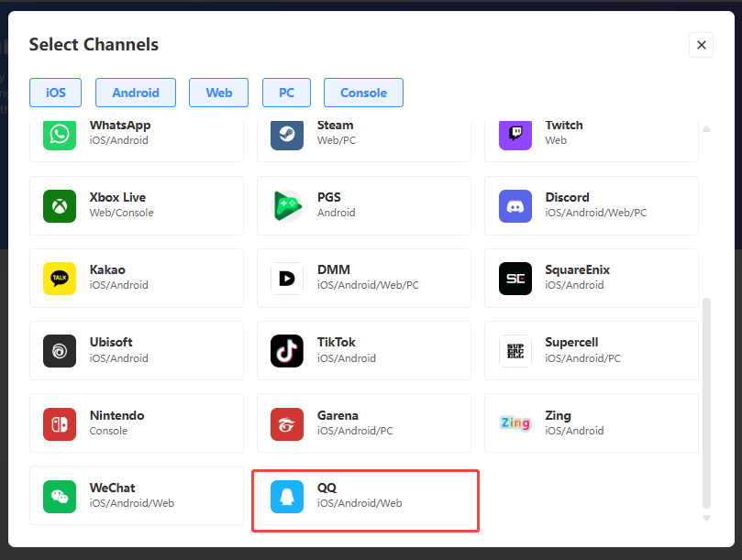Viewport: 742px width, 560px height.
Task: Pick the TikTok channel icon
Action: [287, 350]
